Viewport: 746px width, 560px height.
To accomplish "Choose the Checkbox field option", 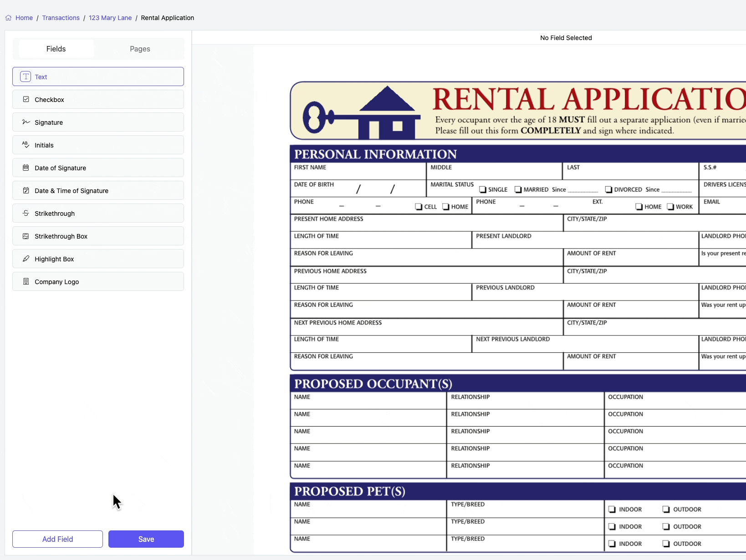I will pos(98,99).
